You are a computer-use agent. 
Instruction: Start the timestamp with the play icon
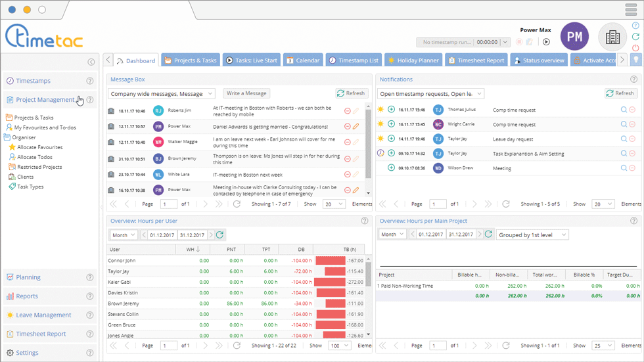tap(545, 42)
